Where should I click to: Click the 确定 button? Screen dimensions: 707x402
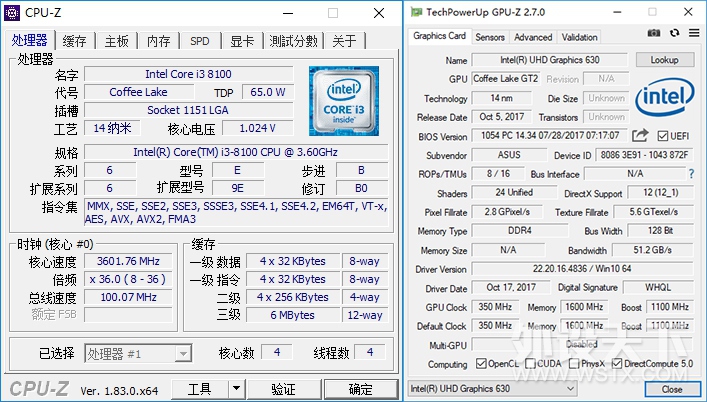pos(361,388)
